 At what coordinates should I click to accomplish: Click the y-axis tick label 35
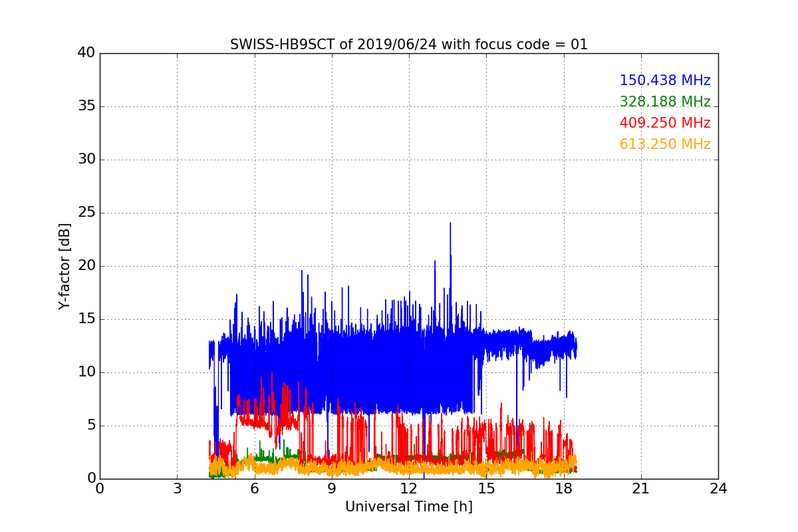point(86,106)
